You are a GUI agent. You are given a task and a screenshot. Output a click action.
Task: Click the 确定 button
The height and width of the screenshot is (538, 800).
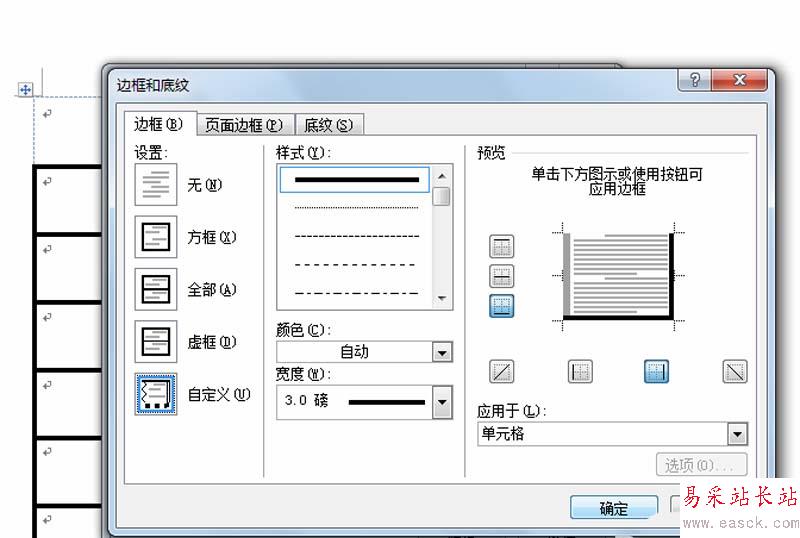pos(614,508)
